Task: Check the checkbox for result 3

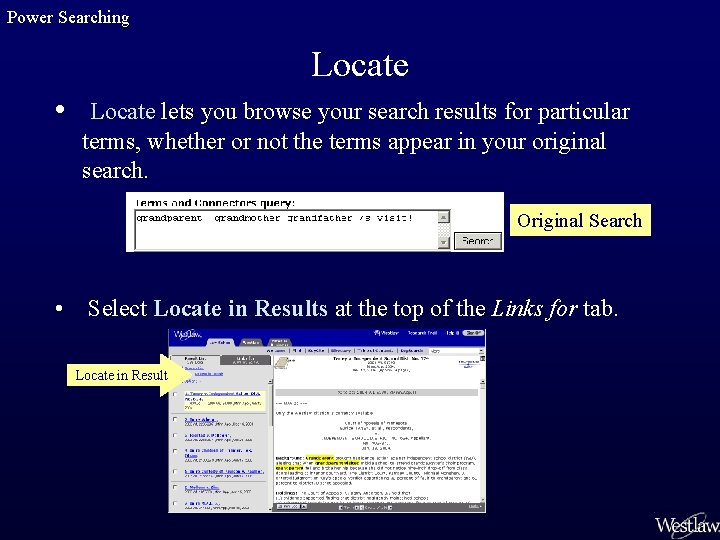Action: (175, 435)
